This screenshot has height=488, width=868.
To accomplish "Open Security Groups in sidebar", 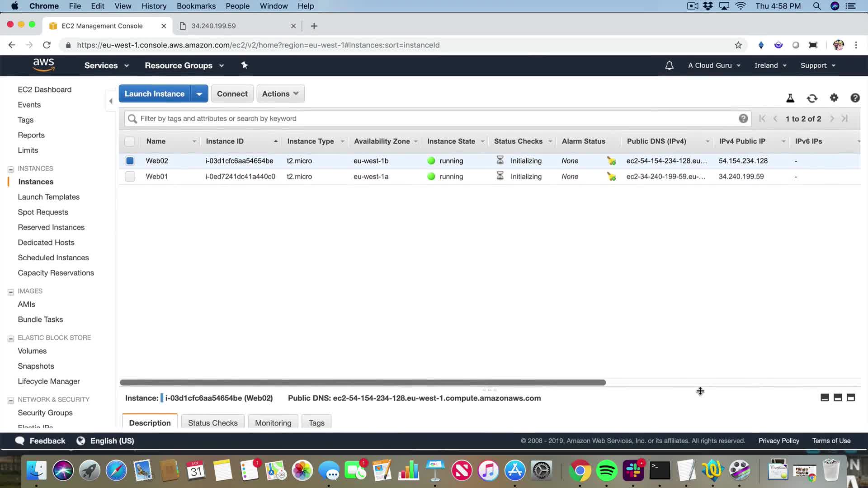I will 45,413.
